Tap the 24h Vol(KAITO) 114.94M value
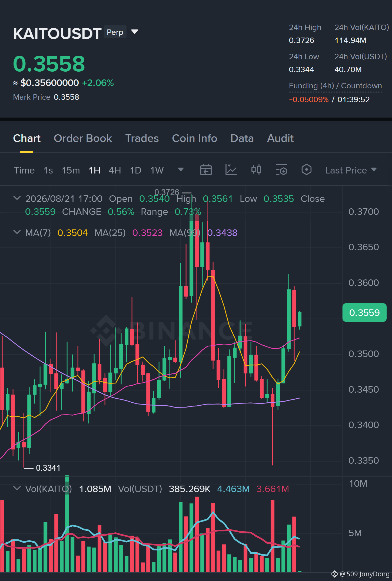392x581 pixels. click(x=350, y=40)
